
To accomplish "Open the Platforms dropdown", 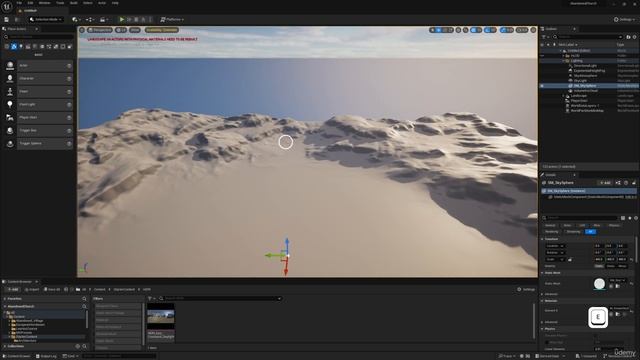I will click(172, 19).
